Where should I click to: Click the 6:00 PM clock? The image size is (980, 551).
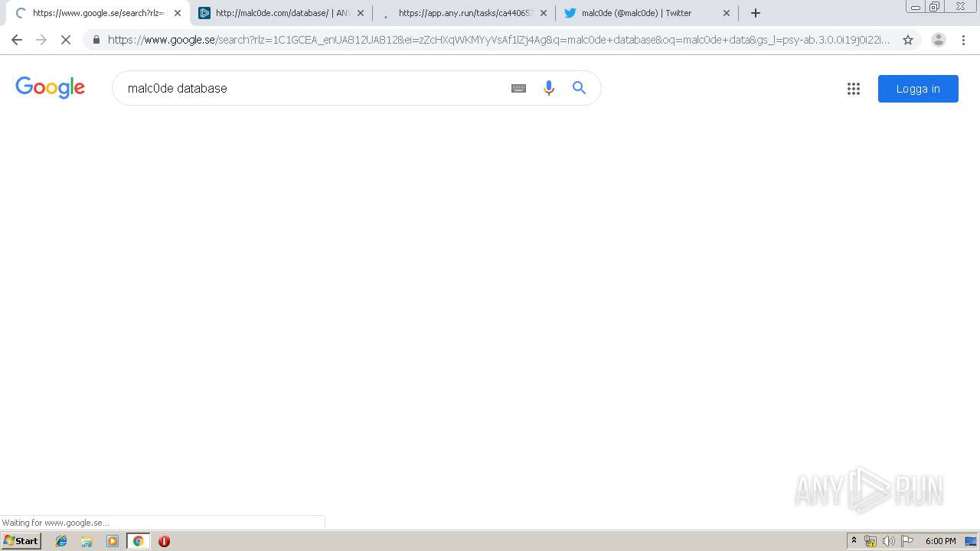[x=940, y=541]
